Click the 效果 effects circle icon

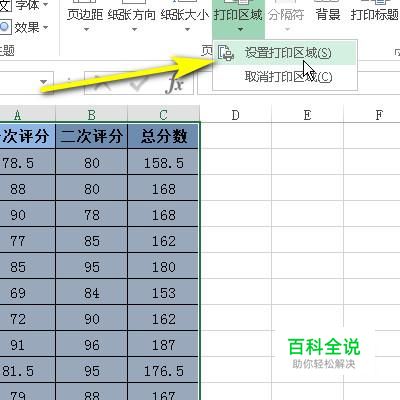(x=5, y=27)
